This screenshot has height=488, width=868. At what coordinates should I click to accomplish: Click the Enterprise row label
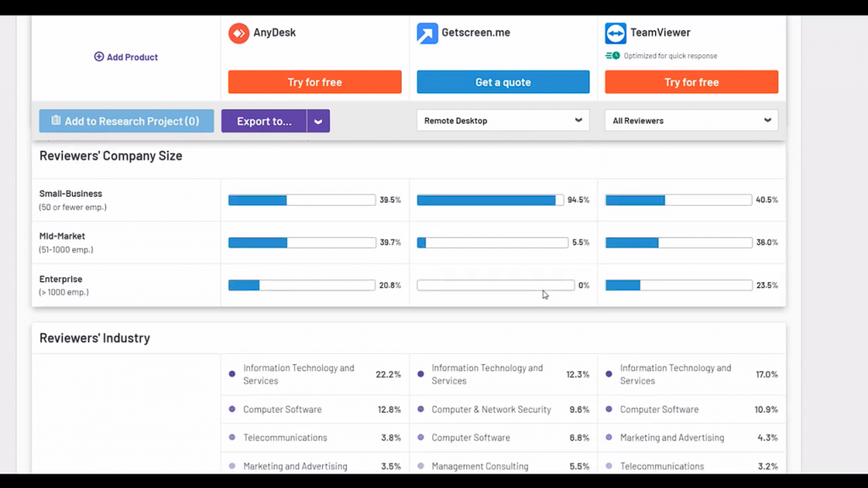tap(61, 279)
